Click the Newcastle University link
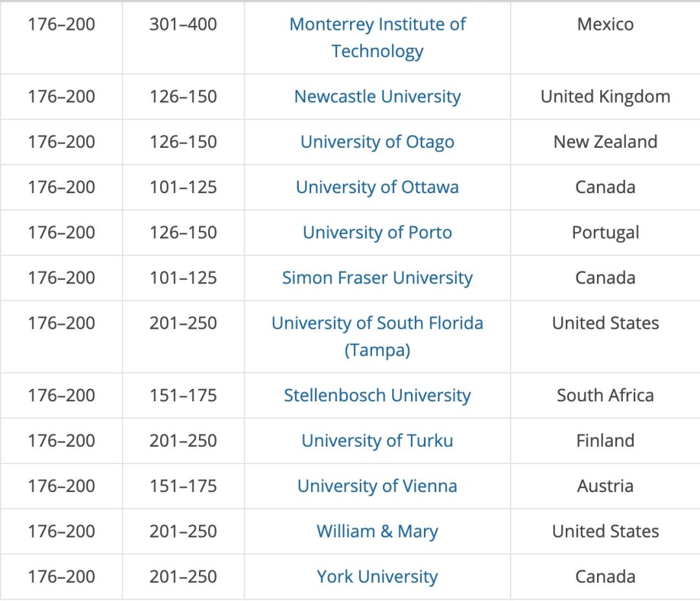The height and width of the screenshot is (601, 700). (x=377, y=97)
